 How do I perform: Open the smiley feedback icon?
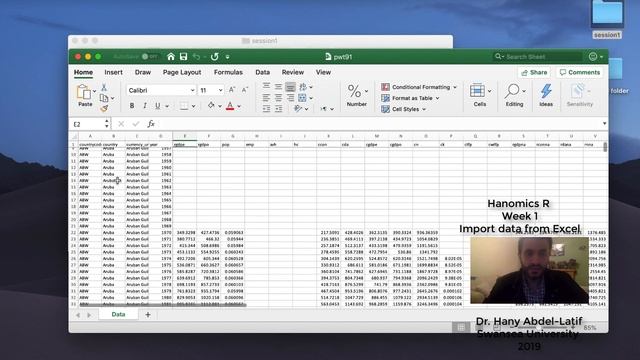coord(593,57)
